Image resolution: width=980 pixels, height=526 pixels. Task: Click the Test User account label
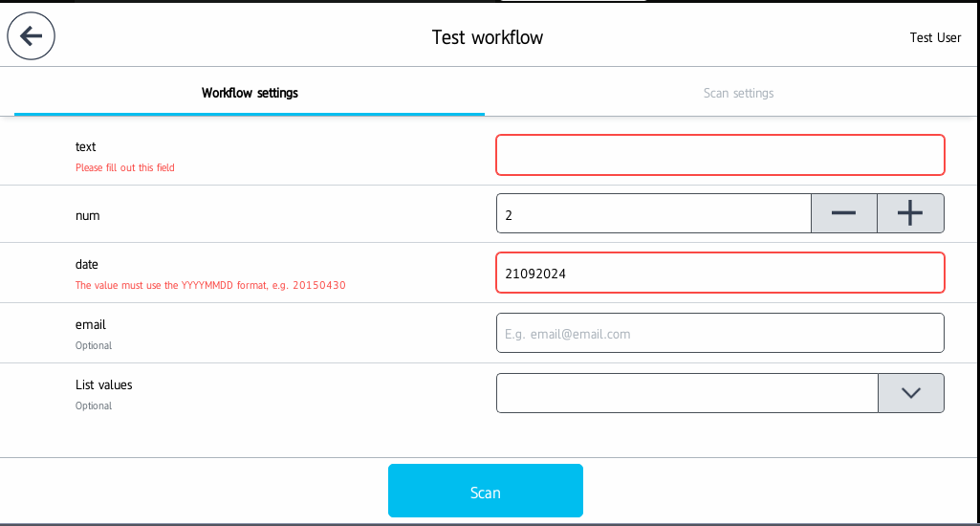point(935,38)
